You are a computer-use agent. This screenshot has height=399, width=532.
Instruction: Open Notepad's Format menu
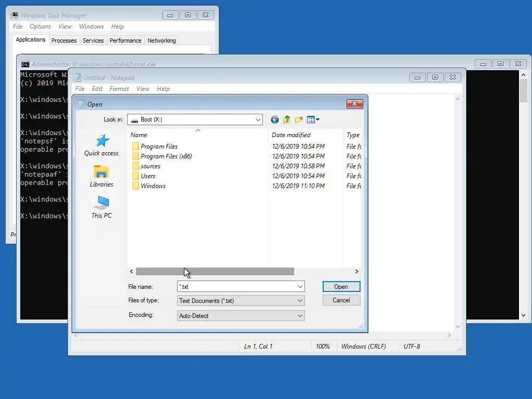119,89
